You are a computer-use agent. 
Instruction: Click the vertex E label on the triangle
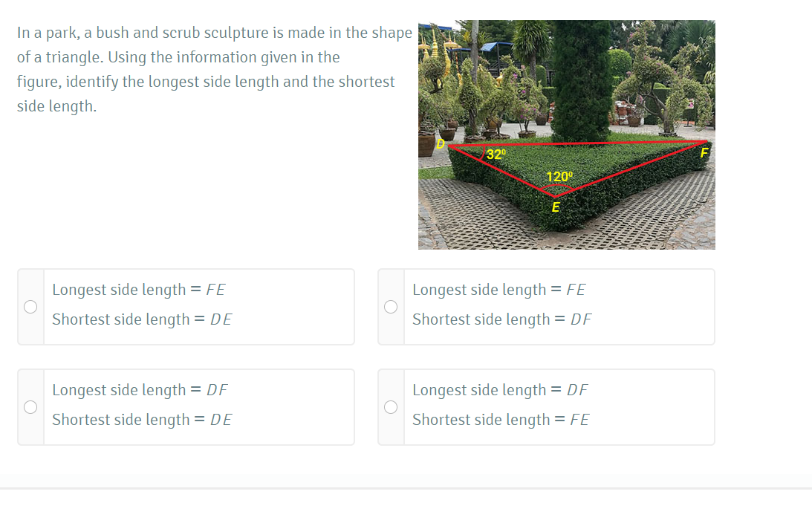tap(556, 207)
